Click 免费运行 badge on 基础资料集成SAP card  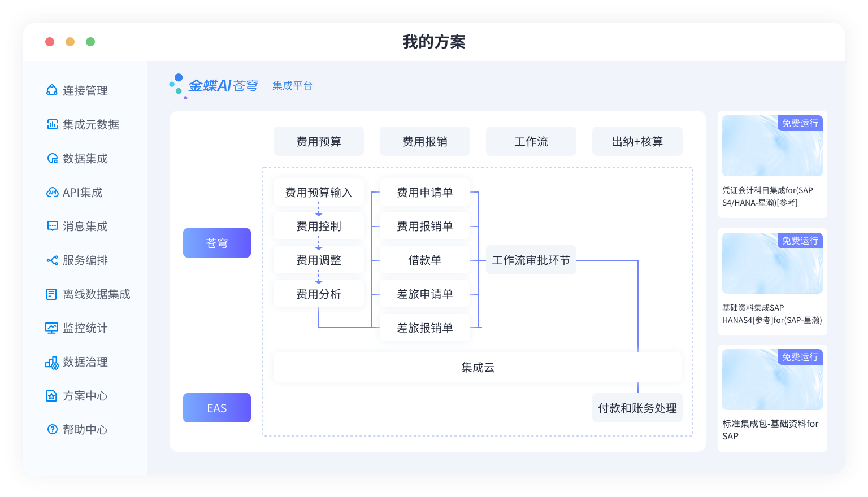pyautogui.click(x=800, y=241)
